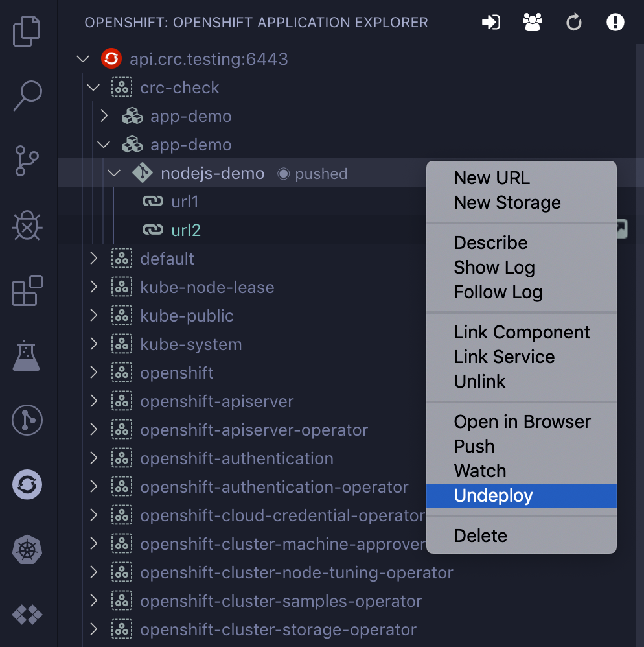Image resolution: width=644 pixels, height=647 pixels.
Task: Select the url1 tree item
Action: 185,202
